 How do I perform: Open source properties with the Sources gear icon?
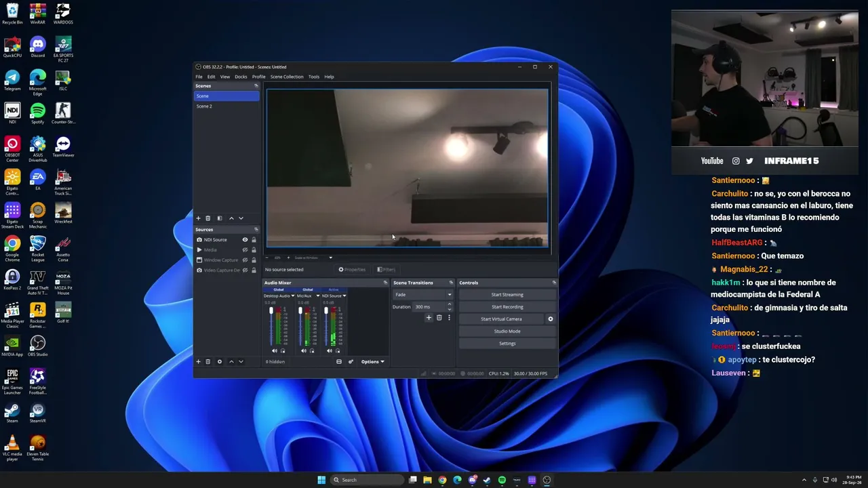[x=219, y=362]
